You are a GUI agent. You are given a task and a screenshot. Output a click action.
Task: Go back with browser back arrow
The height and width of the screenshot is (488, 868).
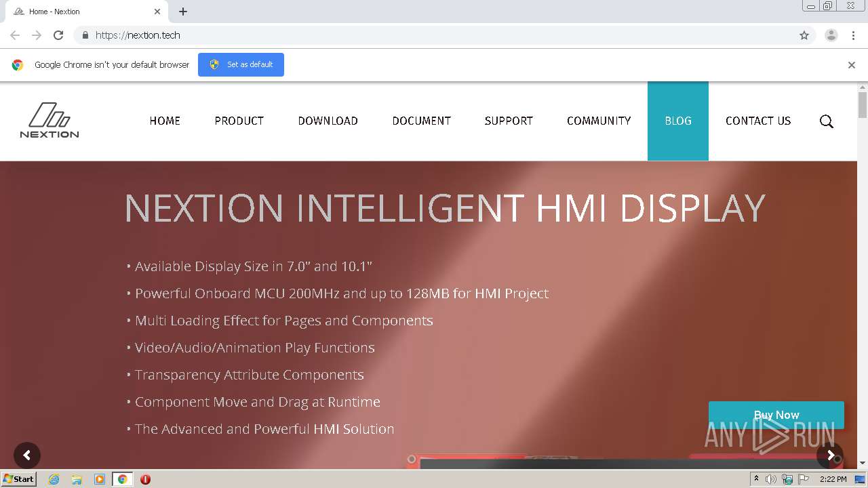click(x=15, y=35)
